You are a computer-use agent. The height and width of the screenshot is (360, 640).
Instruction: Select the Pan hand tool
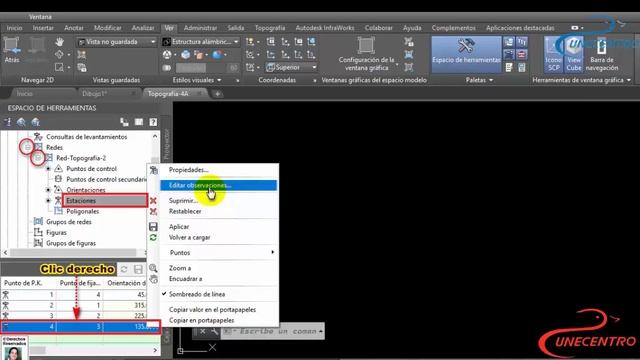pyautogui.click(x=59, y=42)
